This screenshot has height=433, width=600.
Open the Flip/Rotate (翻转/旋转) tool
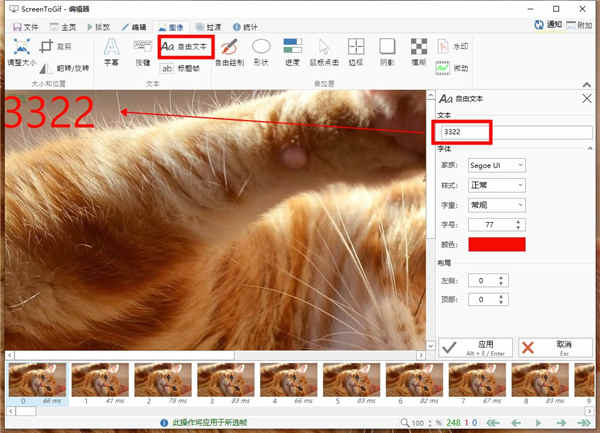(64, 68)
